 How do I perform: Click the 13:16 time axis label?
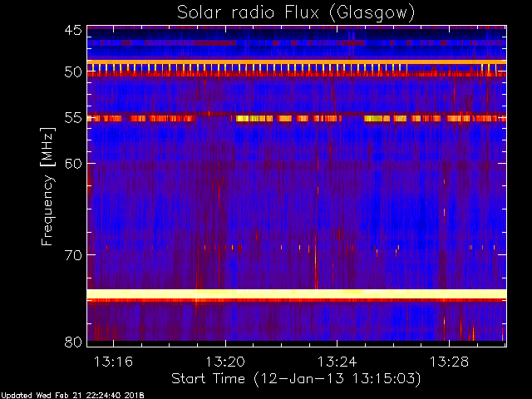(113, 362)
